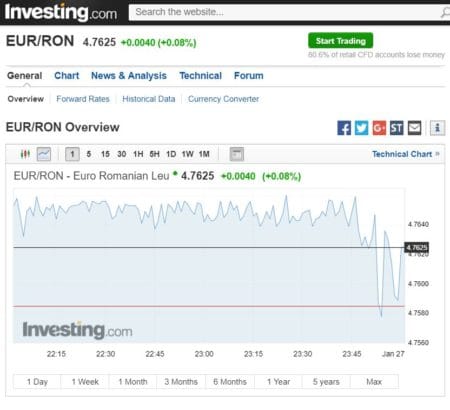Set chart range to 1 Day
Viewport: 450px width, 410px height.
(37, 382)
